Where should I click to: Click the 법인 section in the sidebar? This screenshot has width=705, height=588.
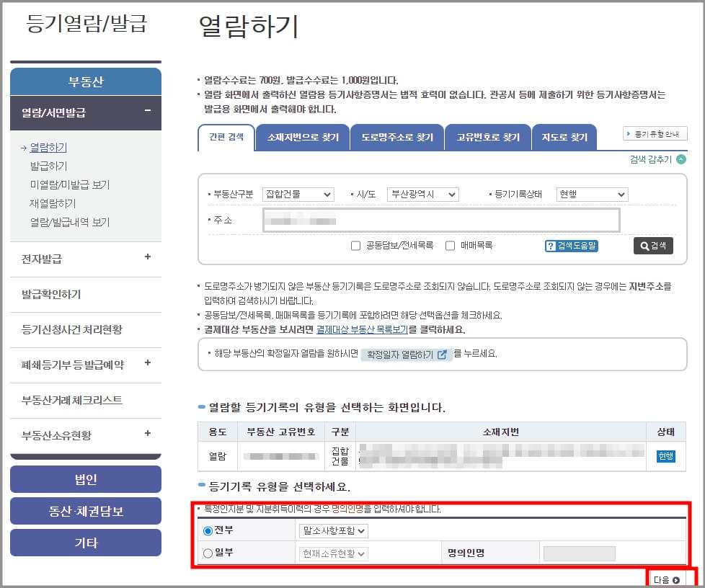click(85, 478)
